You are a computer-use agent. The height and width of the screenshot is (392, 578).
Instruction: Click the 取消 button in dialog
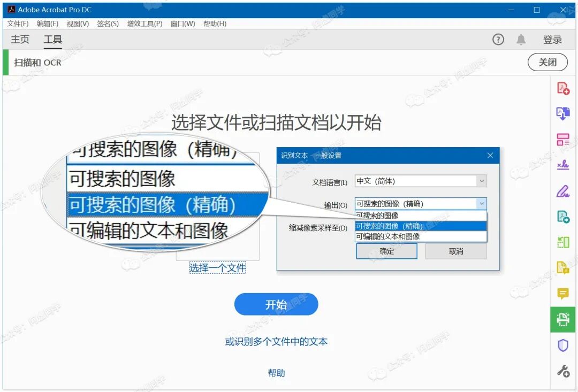coord(456,251)
